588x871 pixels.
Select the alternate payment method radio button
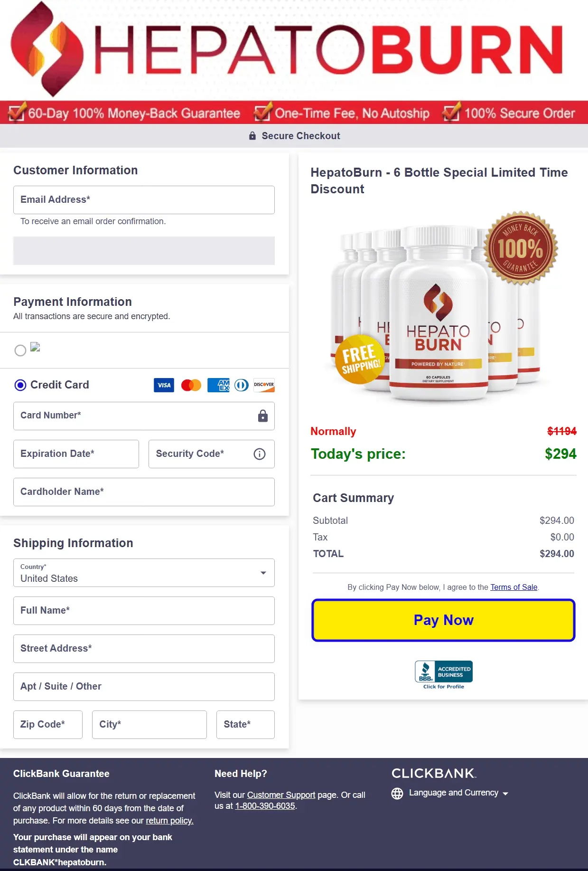(x=20, y=350)
